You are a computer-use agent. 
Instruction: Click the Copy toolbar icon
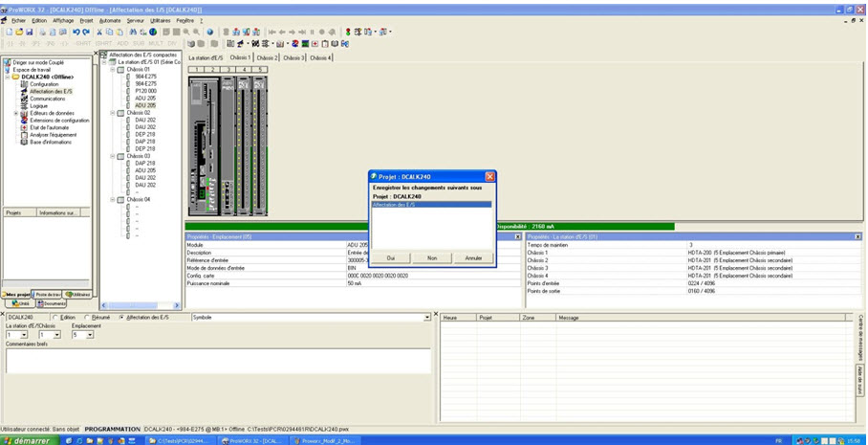tap(109, 33)
